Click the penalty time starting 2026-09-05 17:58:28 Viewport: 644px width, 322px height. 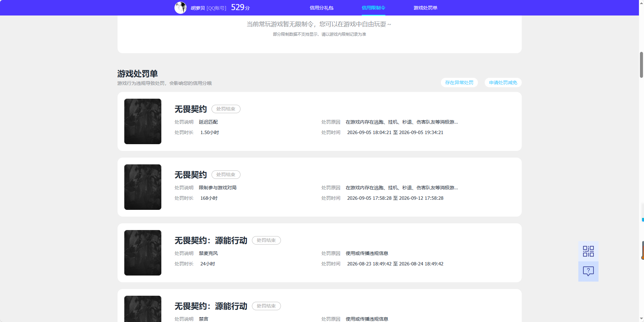[x=395, y=198]
